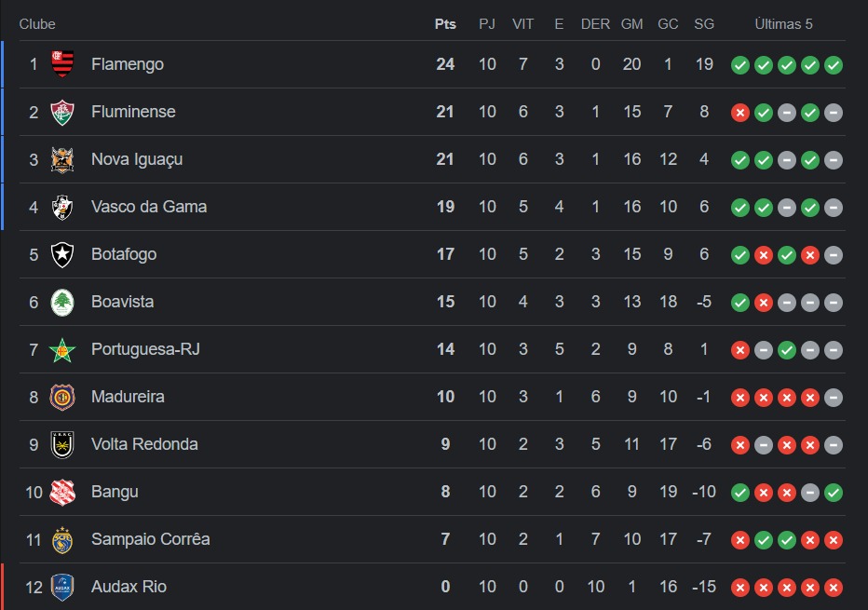Click Bangu's last green win icon
The width and height of the screenshot is (868, 610).
834,493
